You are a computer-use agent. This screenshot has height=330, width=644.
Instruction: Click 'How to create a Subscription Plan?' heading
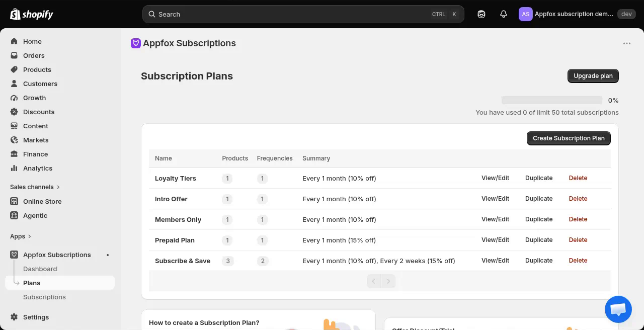click(x=204, y=322)
